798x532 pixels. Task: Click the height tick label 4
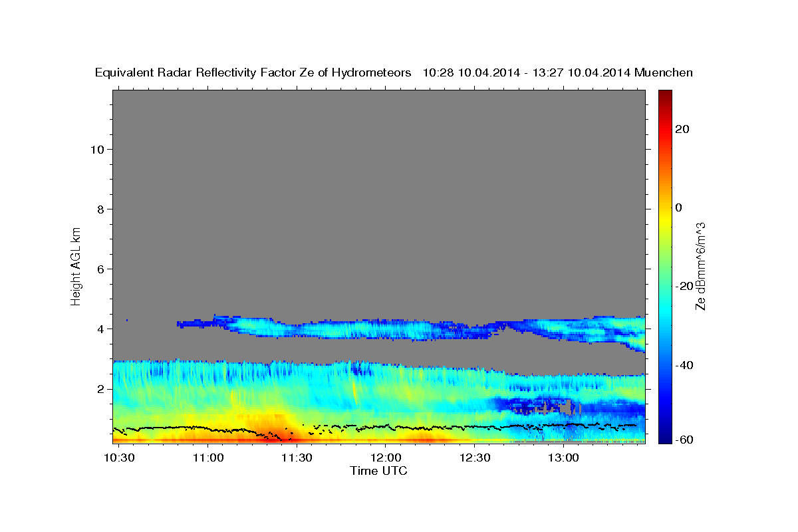pos(99,329)
